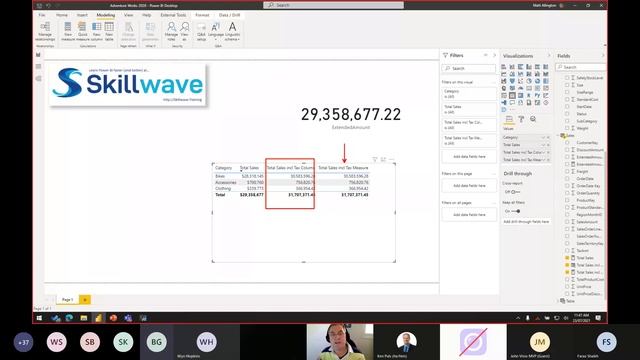Click the New measure ribbon button

[68, 31]
